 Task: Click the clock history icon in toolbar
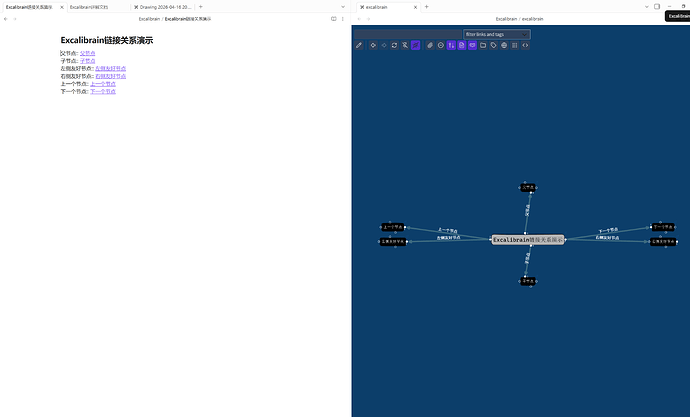tap(440, 45)
